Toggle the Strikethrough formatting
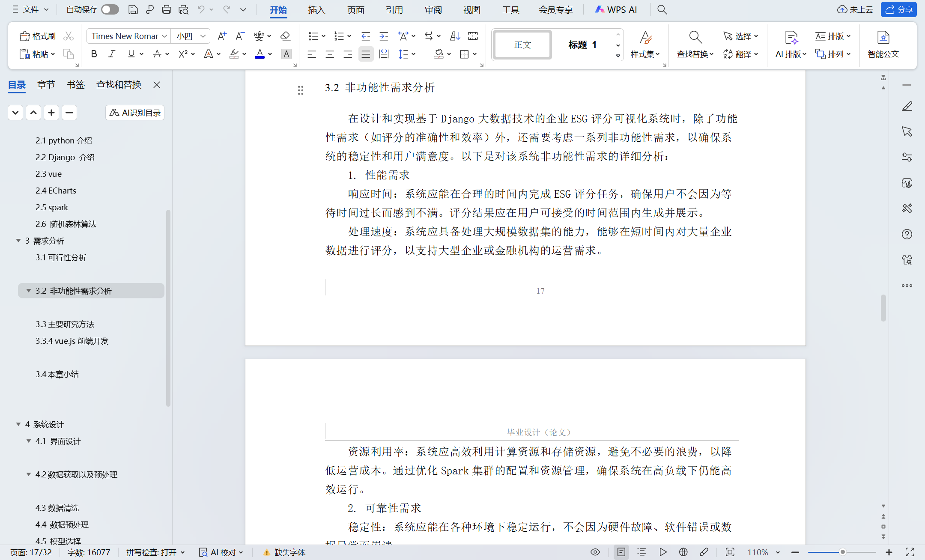925x560 pixels. coord(157,54)
